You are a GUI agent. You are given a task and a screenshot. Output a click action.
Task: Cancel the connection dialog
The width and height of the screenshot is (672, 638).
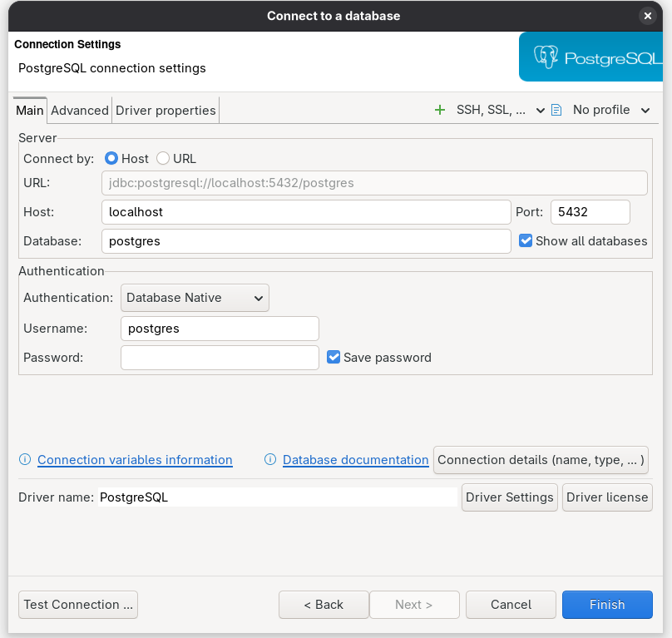[511, 605]
